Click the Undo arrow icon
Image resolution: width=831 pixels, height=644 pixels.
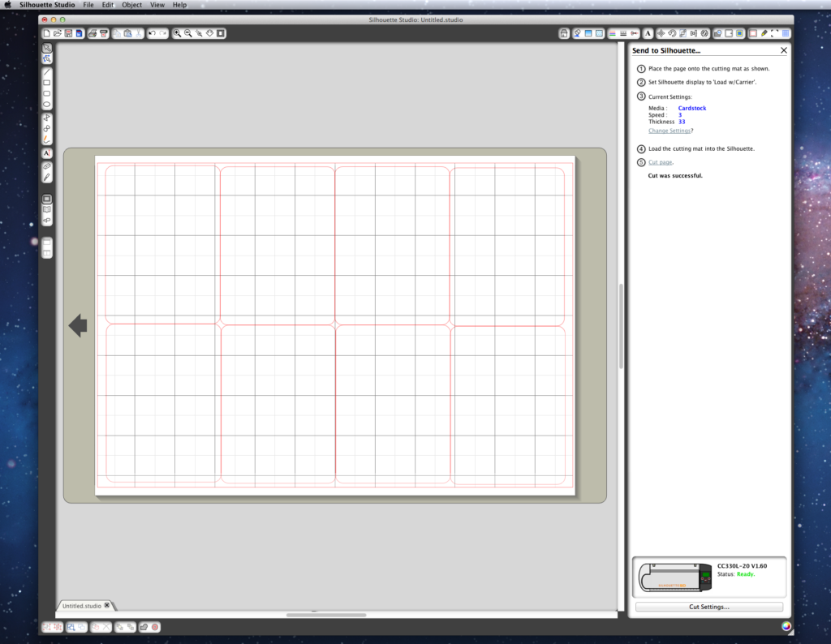152,33
